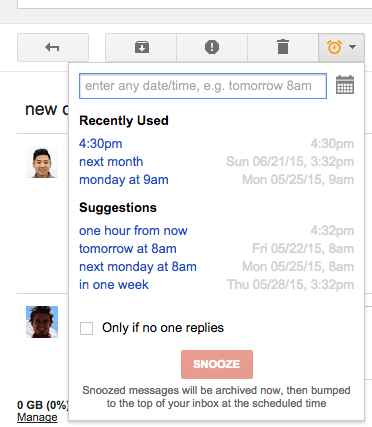
Task: Click the gray '4:32pm' time text
Action: point(332,231)
